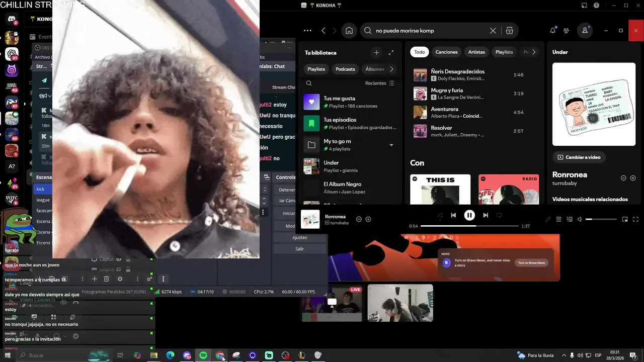Adjust Spotify volume slider

(602, 219)
